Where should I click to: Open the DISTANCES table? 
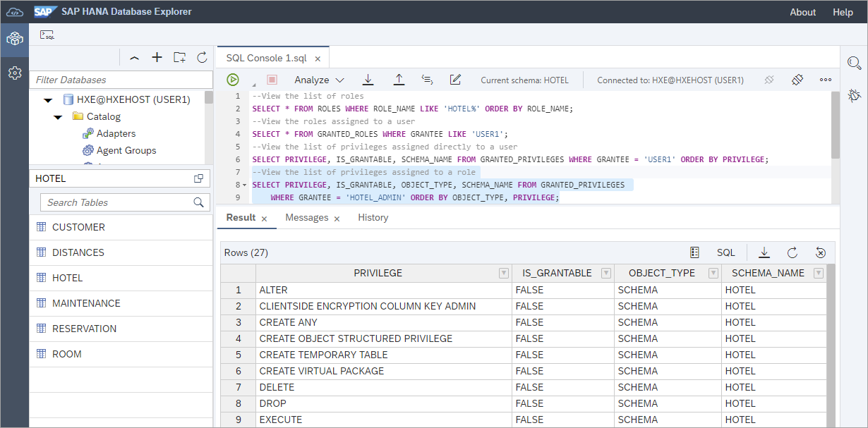click(x=121, y=252)
